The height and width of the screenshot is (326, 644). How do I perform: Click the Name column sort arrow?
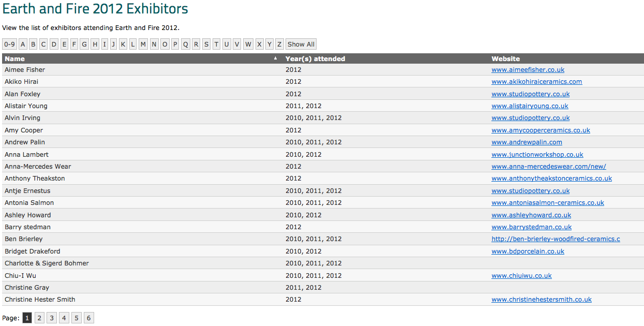coord(275,58)
